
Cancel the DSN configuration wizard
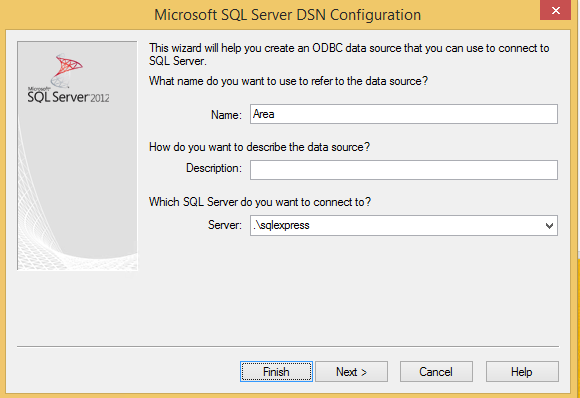(x=436, y=371)
